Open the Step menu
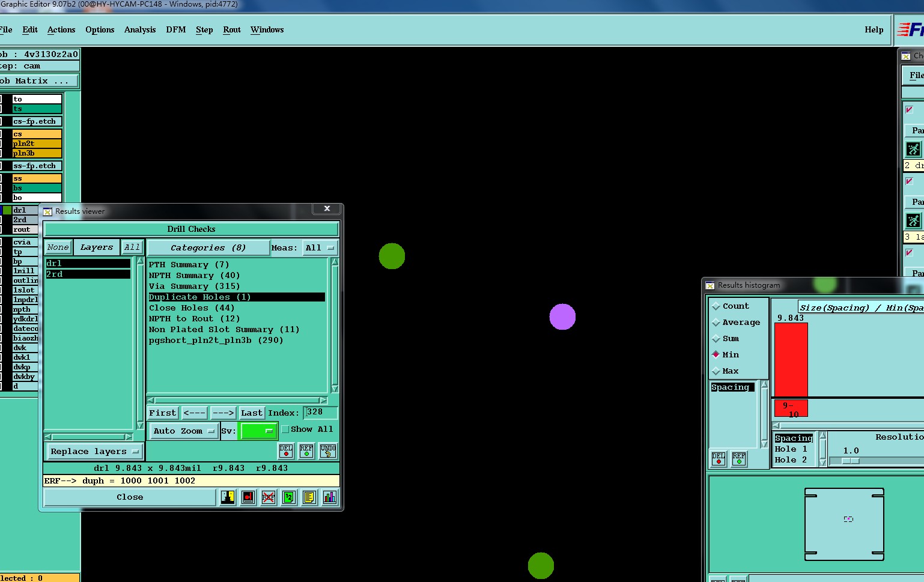Screen dimensions: 924x582 [204, 30]
